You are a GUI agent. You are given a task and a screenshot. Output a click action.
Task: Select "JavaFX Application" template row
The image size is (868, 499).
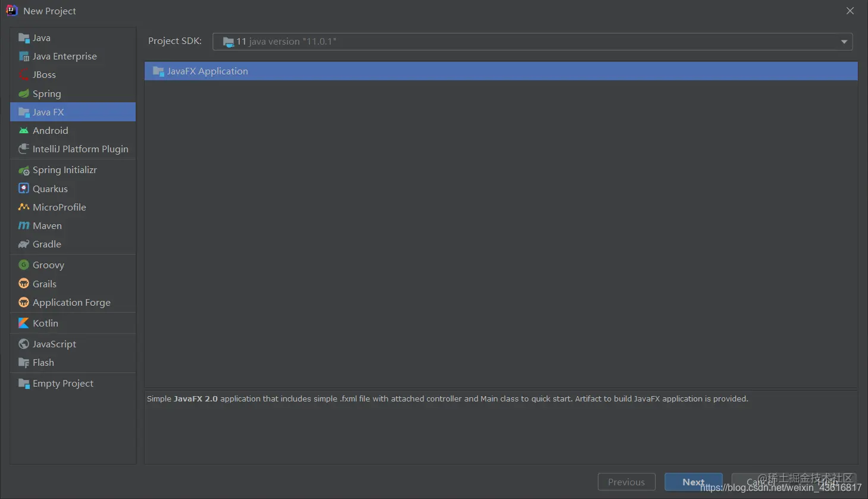click(501, 71)
